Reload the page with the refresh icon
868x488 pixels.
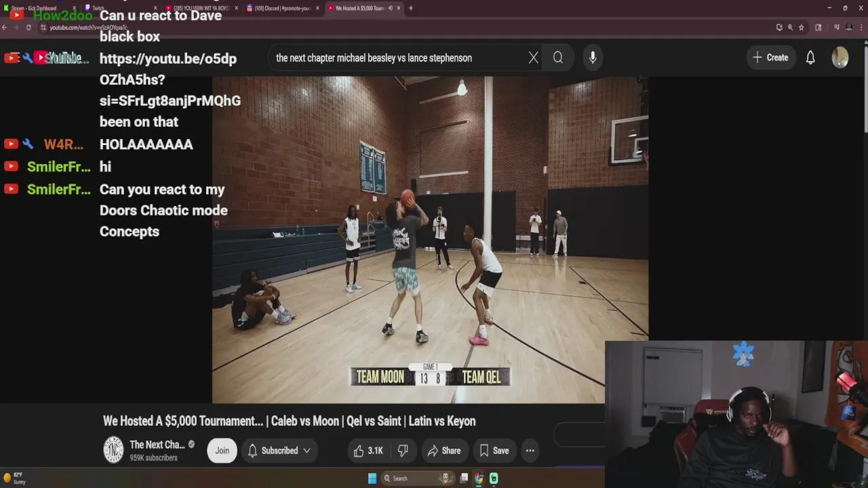coord(28,27)
